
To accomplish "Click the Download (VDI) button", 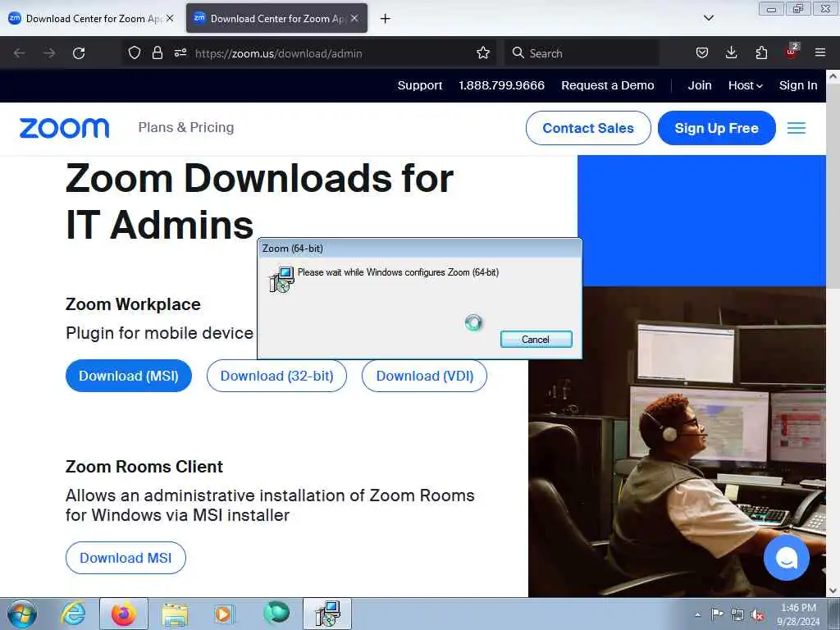I will (425, 376).
